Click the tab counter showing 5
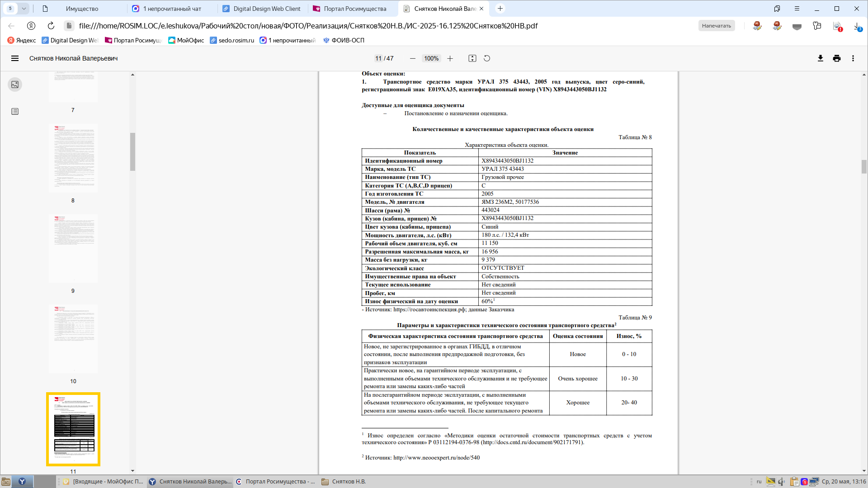 [10, 9]
